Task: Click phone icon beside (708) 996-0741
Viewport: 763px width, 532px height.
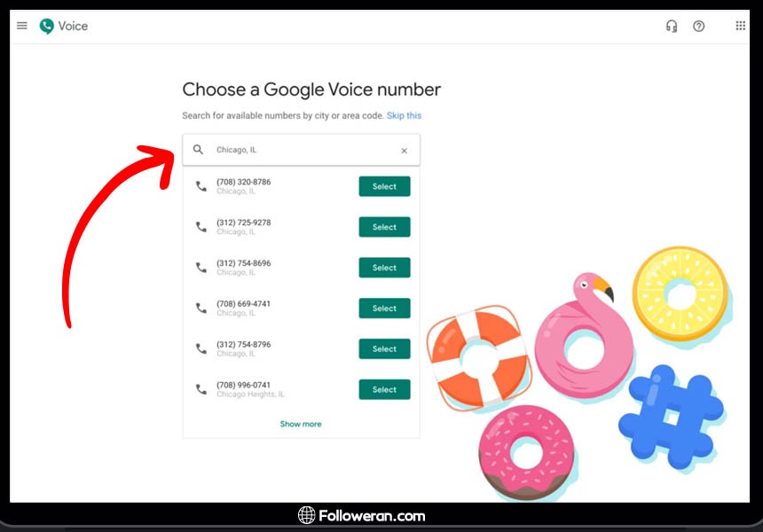Action: 201,389
